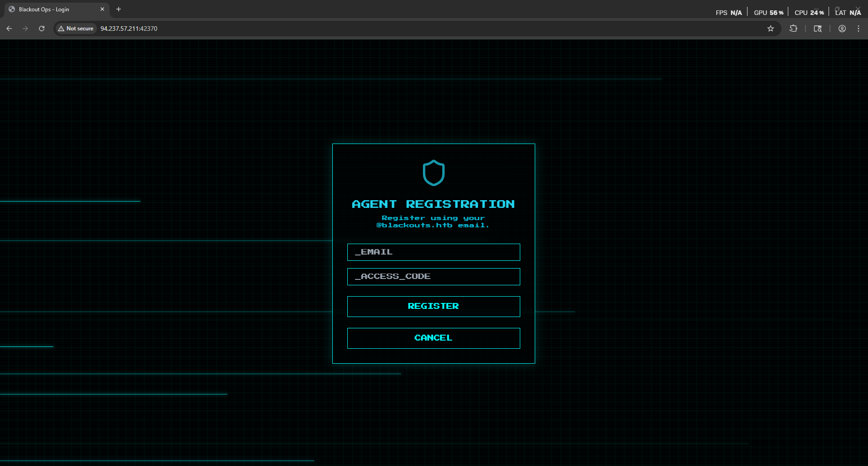Image resolution: width=868 pixels, height=466 pixels.
Task: Click the URL 94.237.57.211:42370 in address bar
Action: point(129,29)
